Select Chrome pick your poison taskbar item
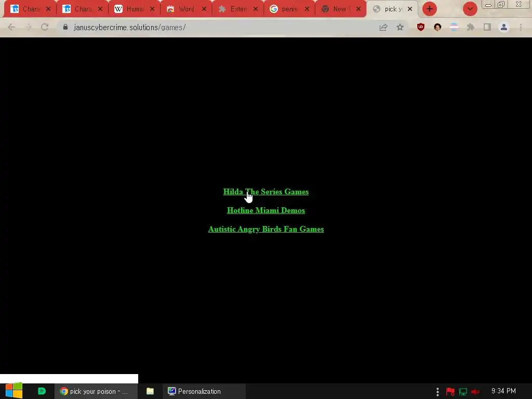This screenshot has height=399, width=532. point(96,391)
